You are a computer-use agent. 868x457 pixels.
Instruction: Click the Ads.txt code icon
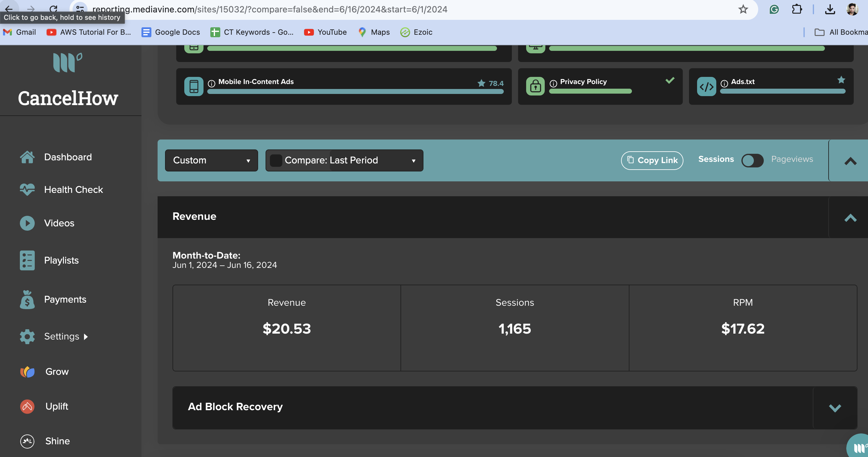(707, 87)
